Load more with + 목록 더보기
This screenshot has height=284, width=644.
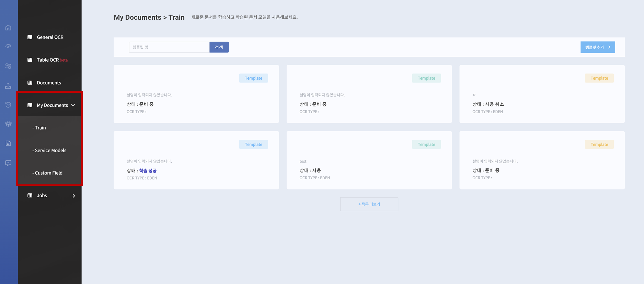pos(369,204)
